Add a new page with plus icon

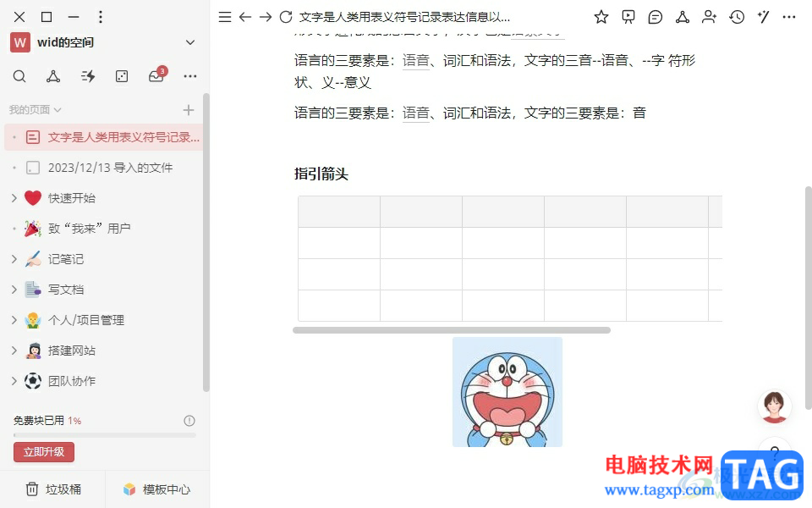click(x=189, y=110)
